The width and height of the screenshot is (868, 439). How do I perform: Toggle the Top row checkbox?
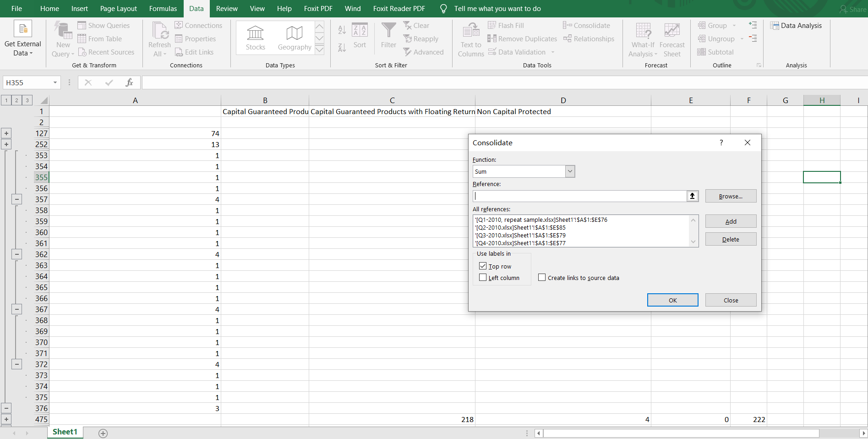point(483,266)
